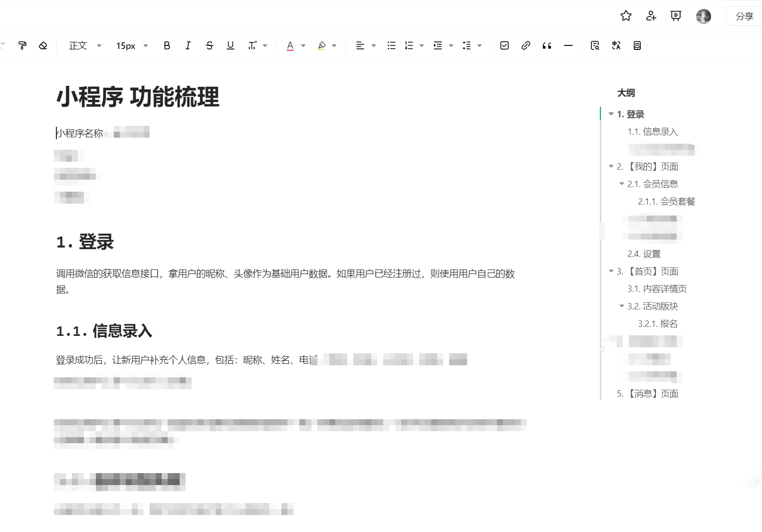The width and height of the screenshot is (762, 532).
Task: Jump to 3.2.1. 报名 in outline
Action: (x=657, y=323)
